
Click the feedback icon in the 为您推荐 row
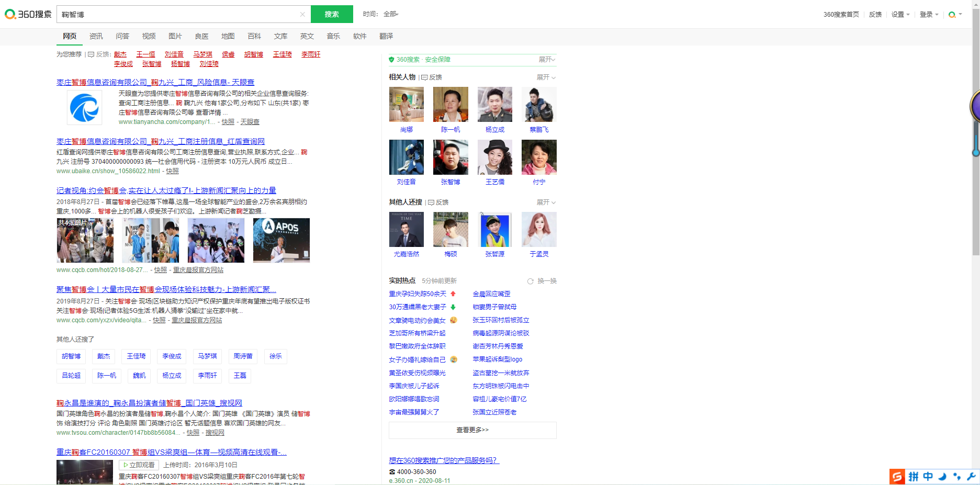(x=91, y=54)
